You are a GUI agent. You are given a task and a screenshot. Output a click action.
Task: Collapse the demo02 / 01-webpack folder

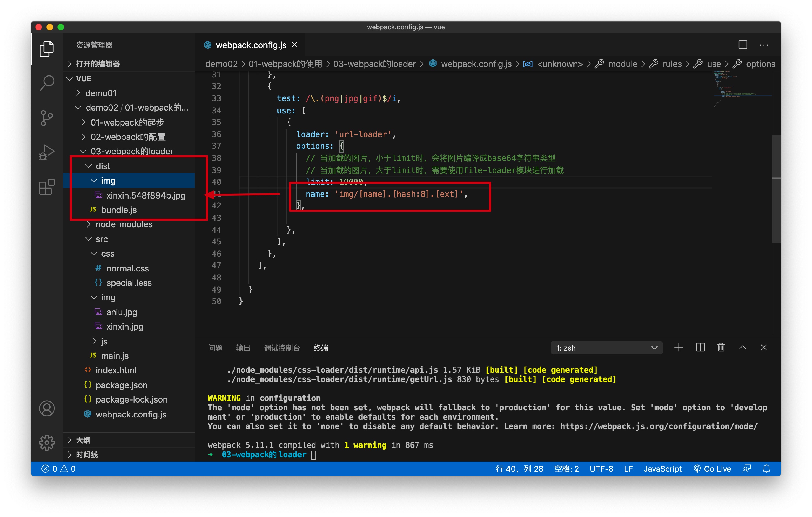point(129,108)
